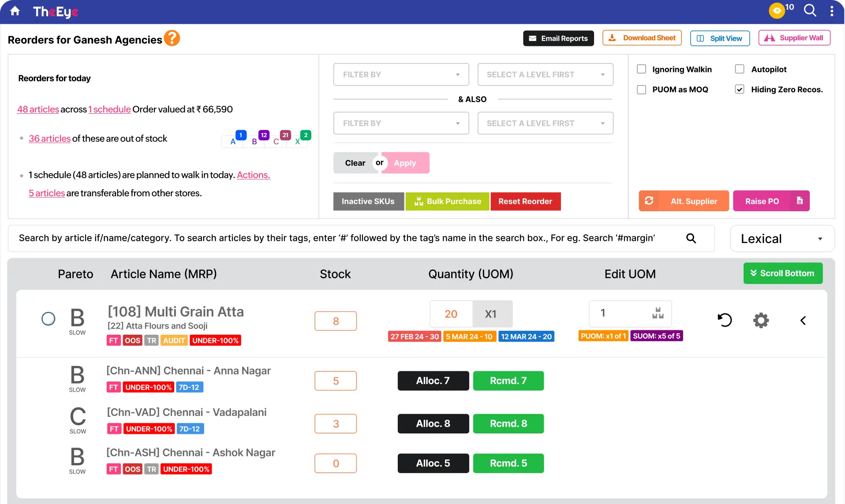Viewport: 845px width, 504px height.
Task: Open the 36 articles out of stock link
Action: click(49, 138)
